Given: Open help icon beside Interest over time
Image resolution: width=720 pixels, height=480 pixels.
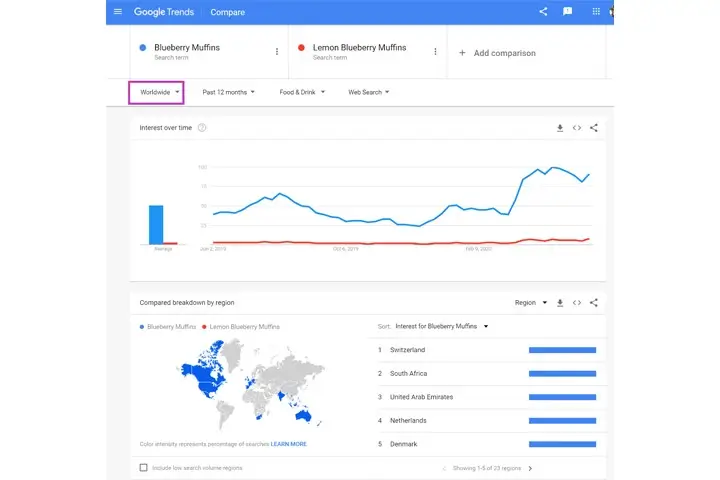Looking at the screenshot, I should [202, 128].
